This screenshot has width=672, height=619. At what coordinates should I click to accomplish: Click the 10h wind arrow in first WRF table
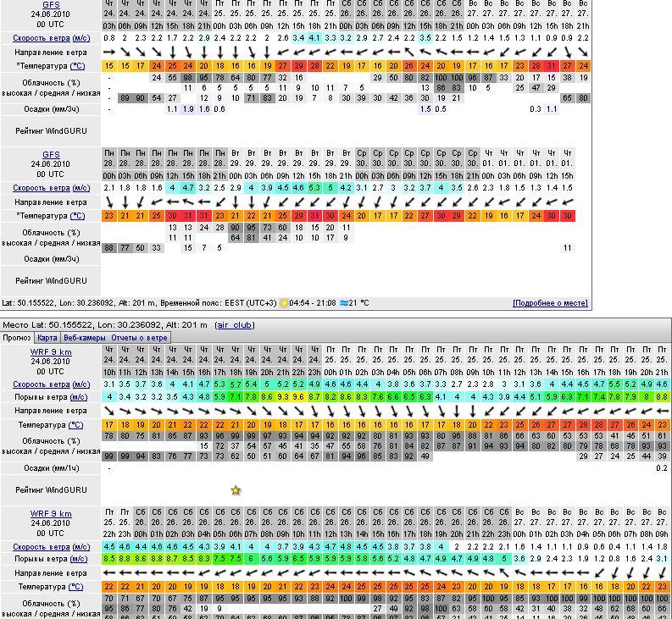109,411
